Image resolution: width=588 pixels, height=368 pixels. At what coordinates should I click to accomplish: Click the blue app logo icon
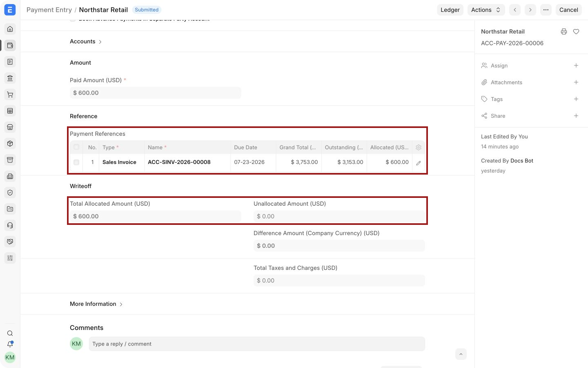(x=10, y=10)
